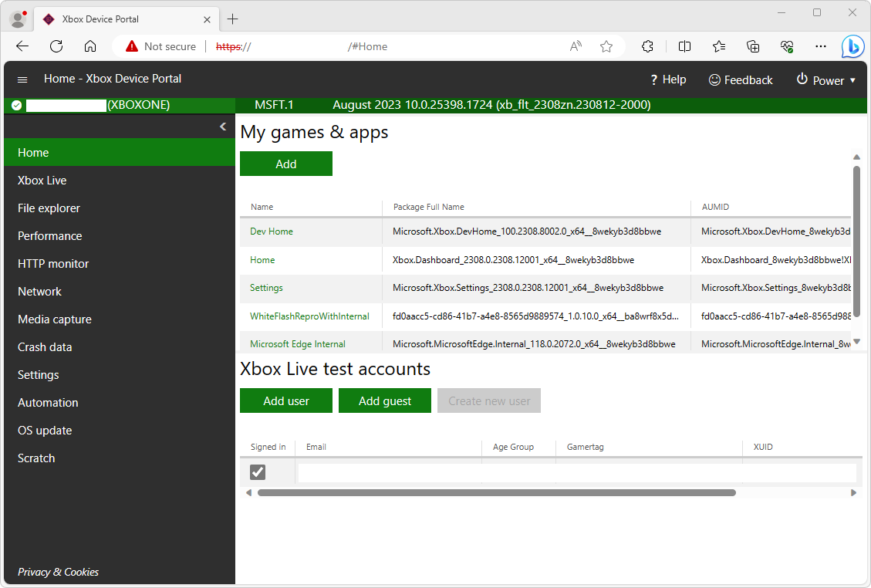Toggle split screen view in Edge
The width and height of the screenshot is (871, 588).
[x=684, y=46]
